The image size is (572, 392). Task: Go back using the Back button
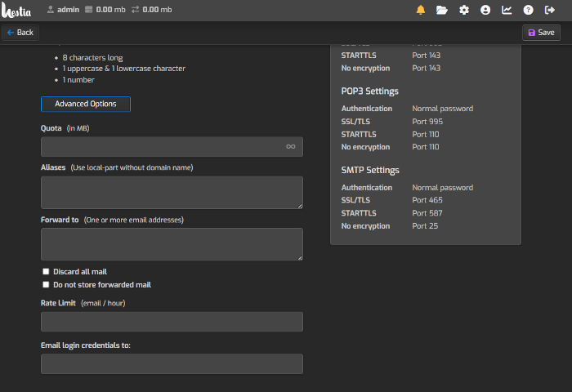(20, 33)
